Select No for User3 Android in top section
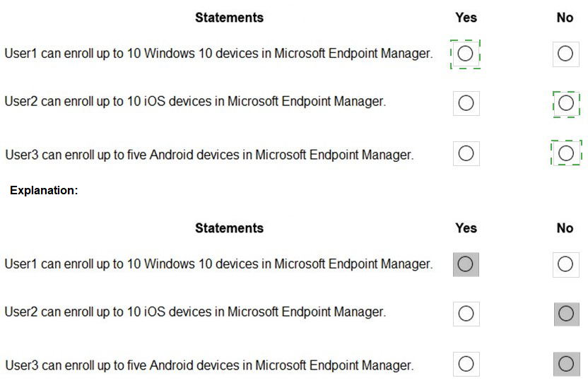The image size is (588, 390). click(x=565, y=153)
